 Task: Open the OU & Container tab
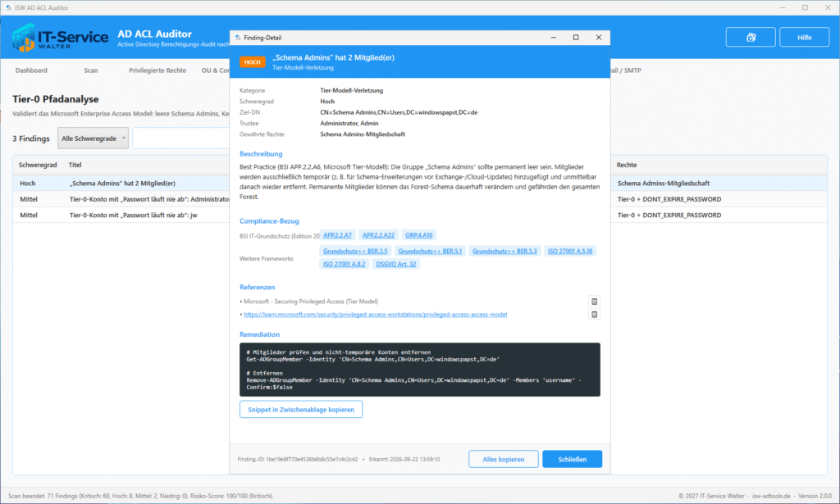click(216, 70)
